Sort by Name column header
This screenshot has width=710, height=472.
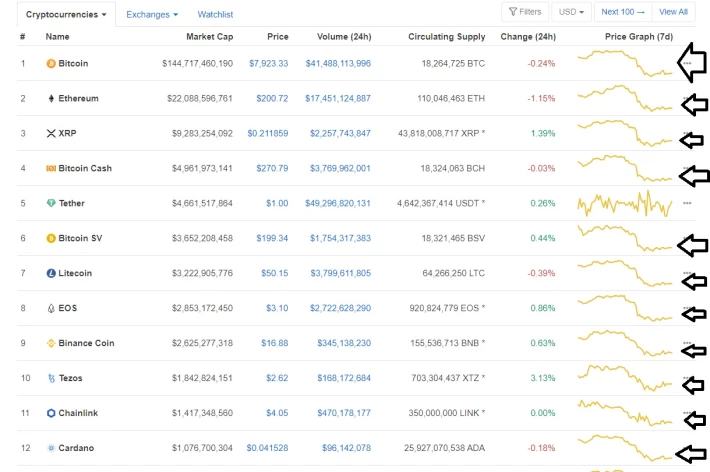[58, 37]
